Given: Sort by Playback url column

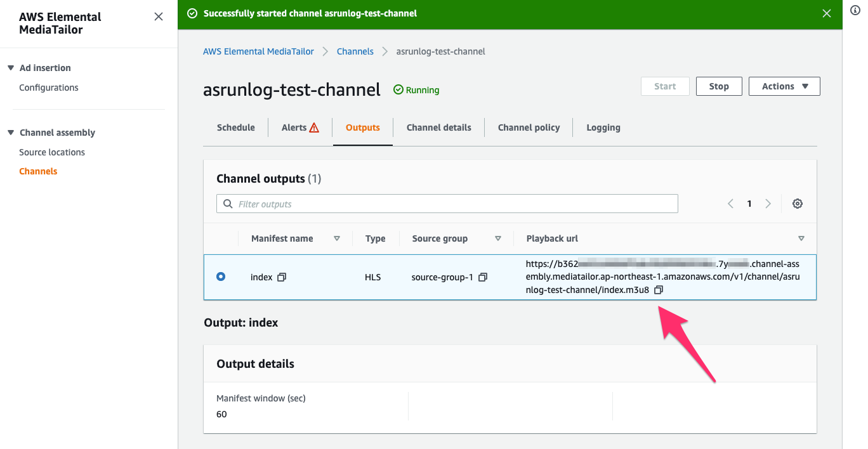Looking at the screenshot, I should coord(801,238).
